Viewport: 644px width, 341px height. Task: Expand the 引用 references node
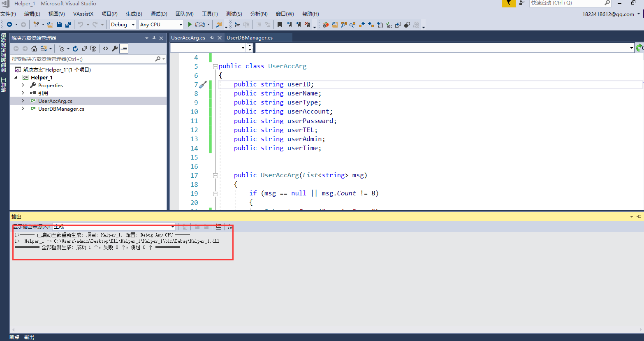tap(23, 93)
